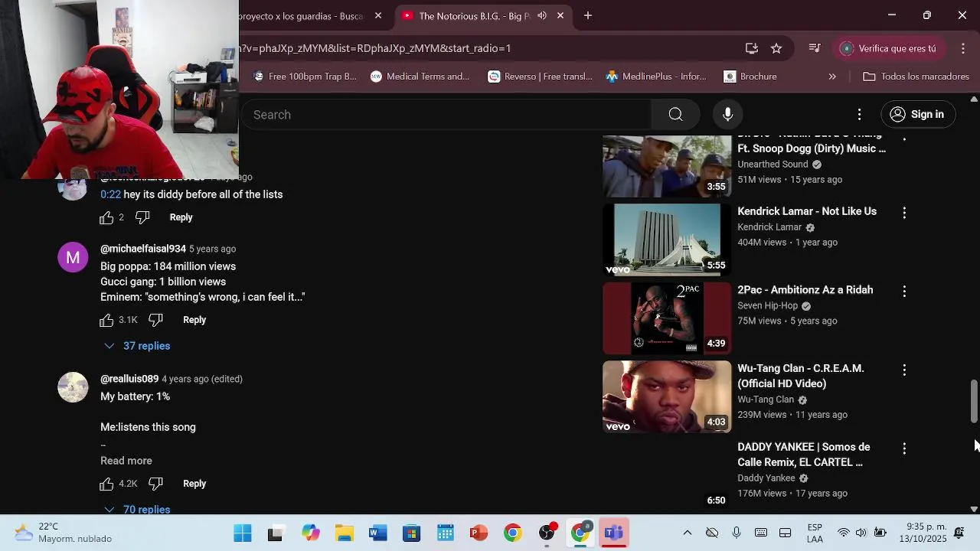Jump to timestamp 0:22 link
The image size is (980, 551).
pos(110,194)
